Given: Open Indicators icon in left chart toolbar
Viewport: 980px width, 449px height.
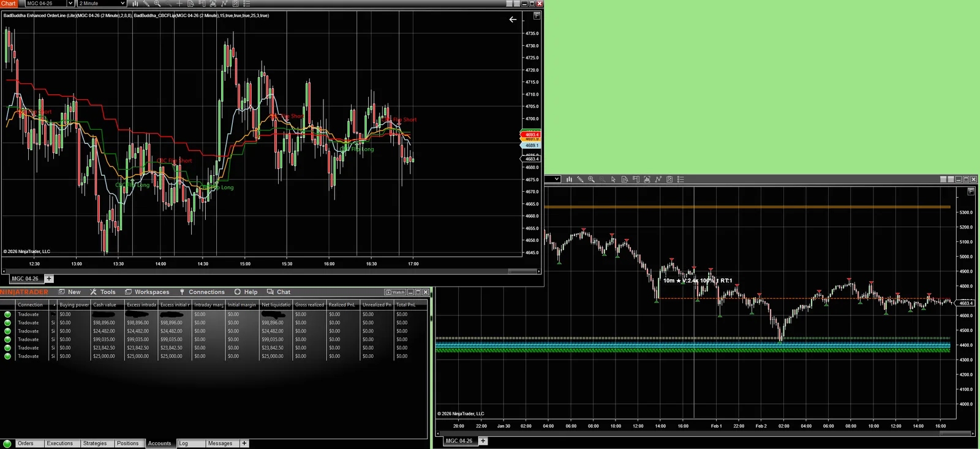Looking at the screenshot, I should point(213,4).
